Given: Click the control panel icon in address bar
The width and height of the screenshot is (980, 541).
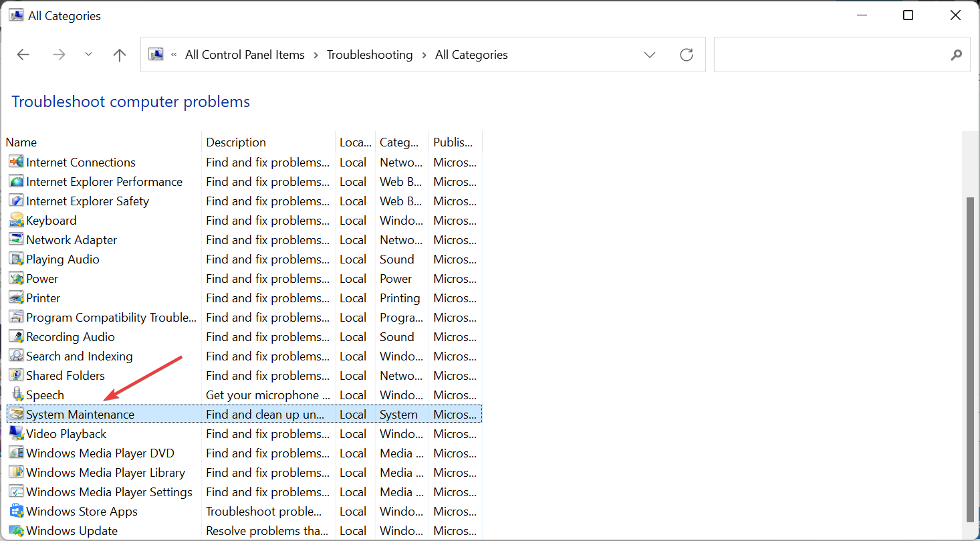Looking at the screenshot, I should pyautogui.click(x=156, y=55).
